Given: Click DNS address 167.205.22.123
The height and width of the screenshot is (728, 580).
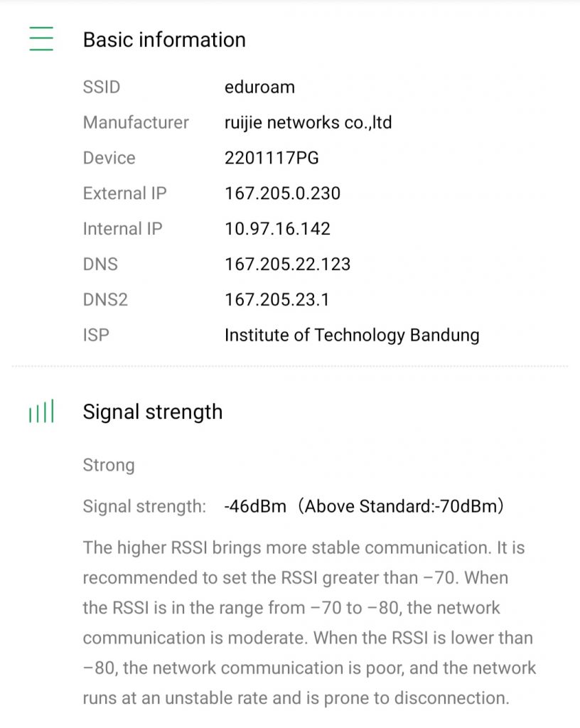Looking at the screenshot, I should pyautogui.click(x=287, y=264).
